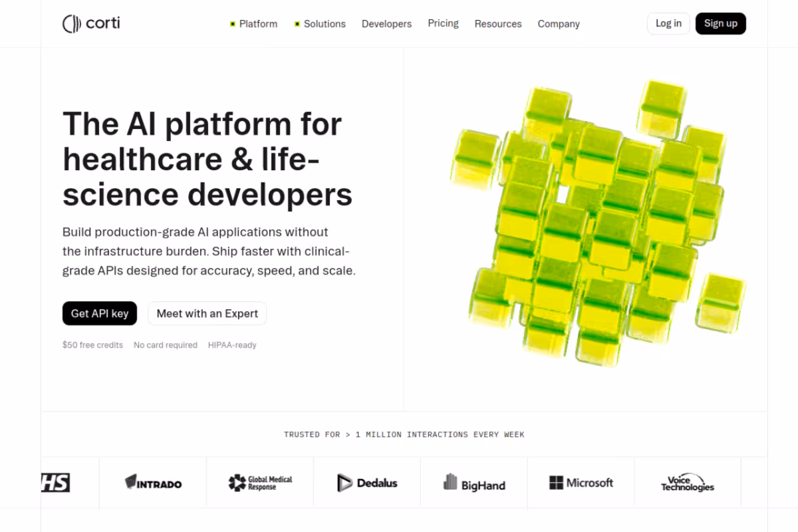The height and width of the screenshot is (532, 798).
Task: Click Meet with an Expert button
Action: 207,313
